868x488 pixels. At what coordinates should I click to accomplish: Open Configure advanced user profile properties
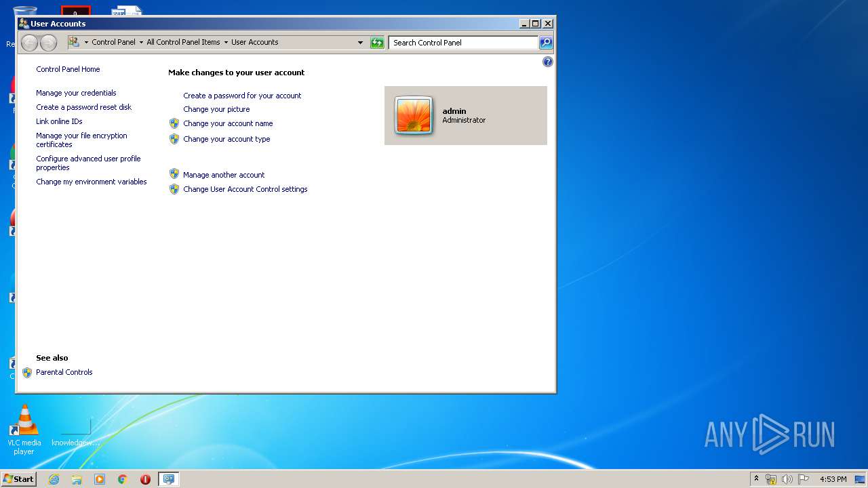[88, 163]
